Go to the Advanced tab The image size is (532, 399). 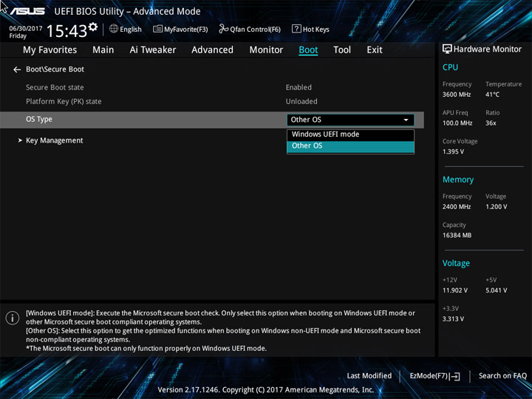(212, 50)
